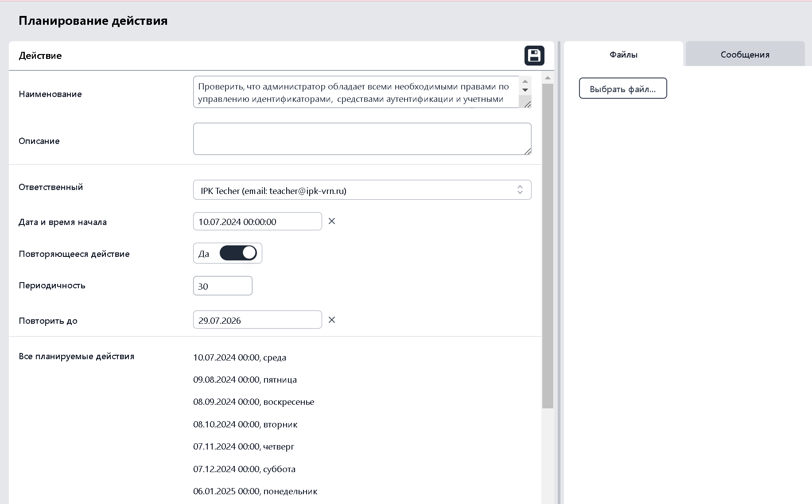Select the planned entry '09.08.2024 00:00, пятница'
This screenshot has height=504, width=812.
point(245,380)
